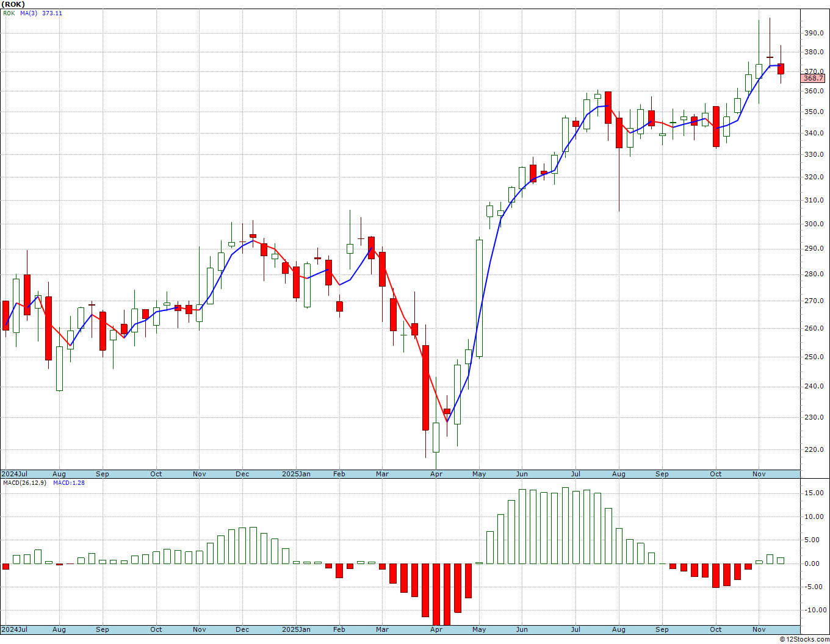Select the 390.0 price axis label
Viewport: 830px width, 644px height.
814,34
